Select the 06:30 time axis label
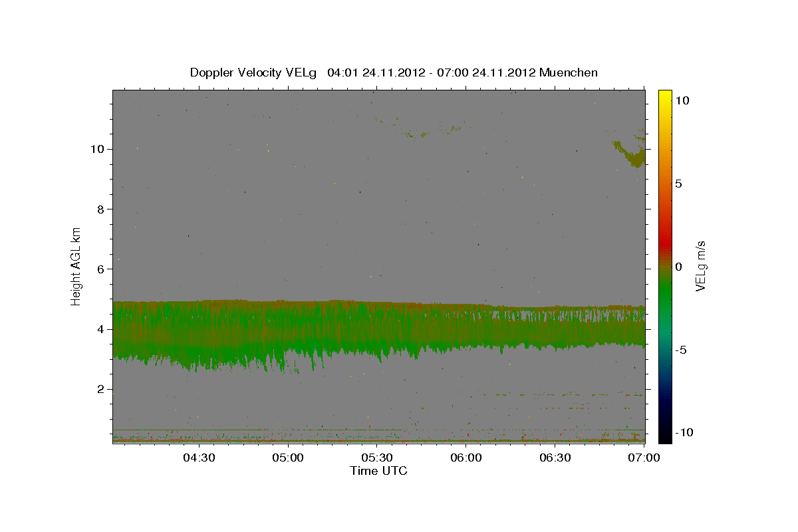Screen dimensions: 798x532 click(x=555, y=458)
